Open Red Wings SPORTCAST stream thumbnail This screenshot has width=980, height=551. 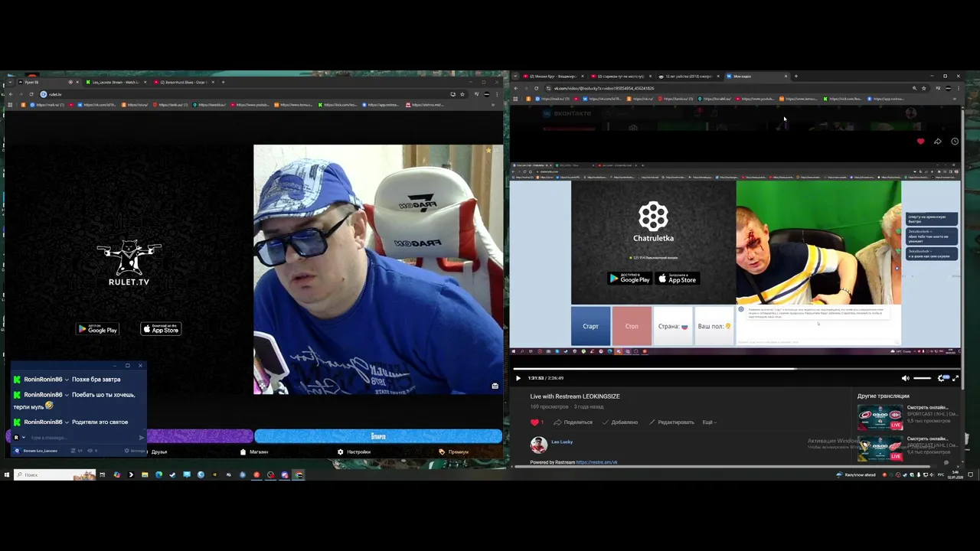coord(880,448)
